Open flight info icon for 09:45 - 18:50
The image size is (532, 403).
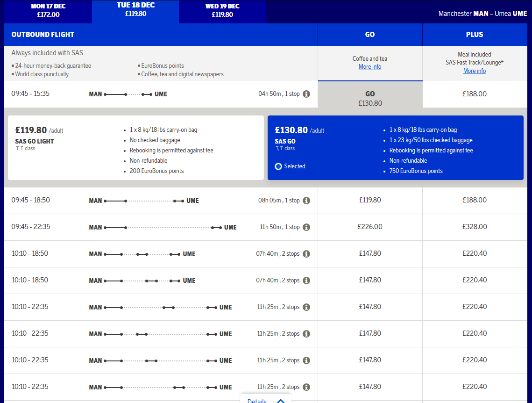coord(306,201)
